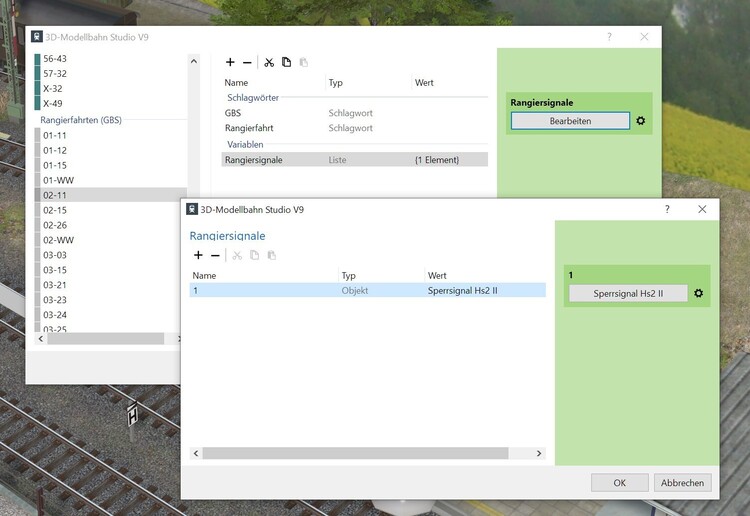Click the Sperrsignal Hs2 II object button
Viewport: 750px width, 516px height.
point(628,294)
